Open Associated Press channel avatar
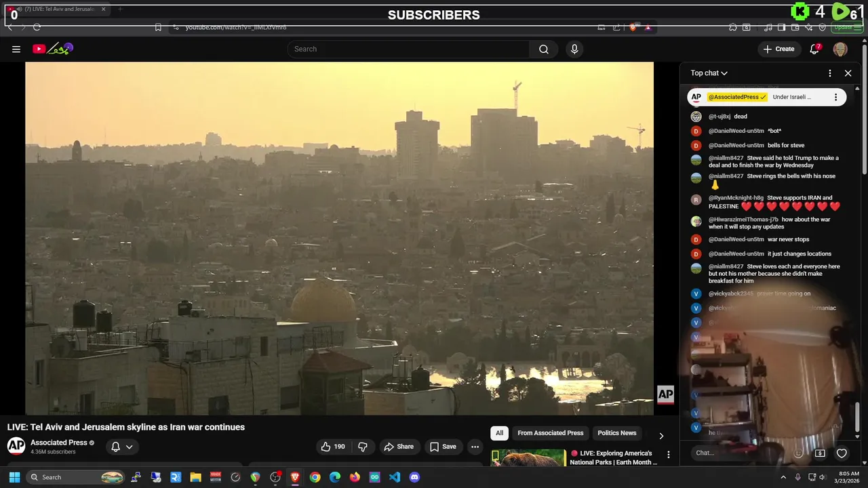Image resolution: width=868 pixels, height=488 pixels. 16,445
